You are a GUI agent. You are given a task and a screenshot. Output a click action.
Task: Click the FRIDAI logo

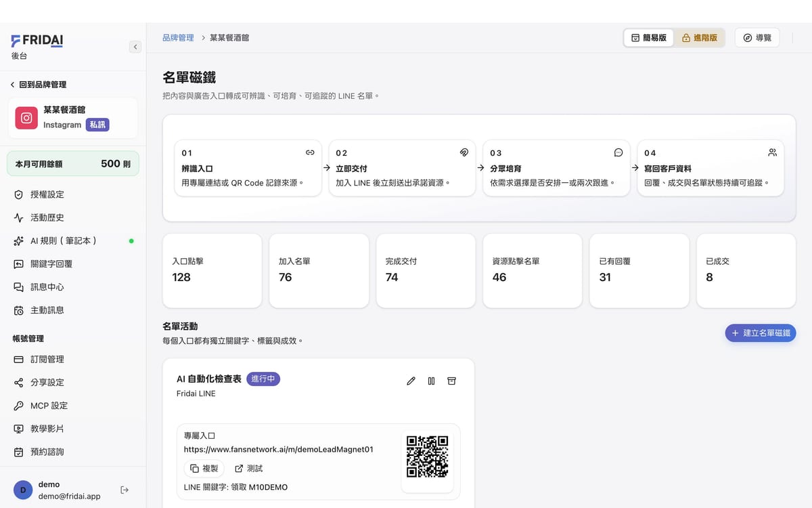(37, 41)
